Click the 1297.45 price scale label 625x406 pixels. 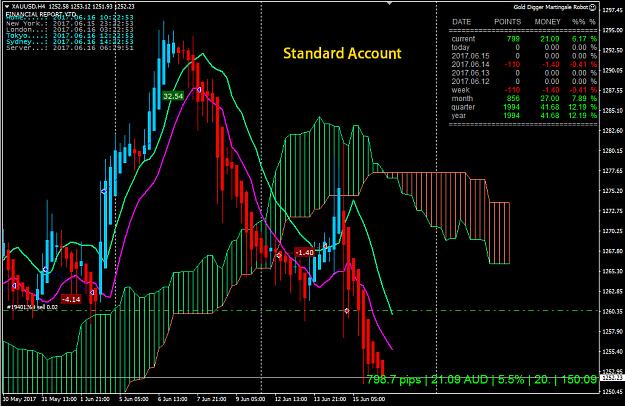(613, 10)
